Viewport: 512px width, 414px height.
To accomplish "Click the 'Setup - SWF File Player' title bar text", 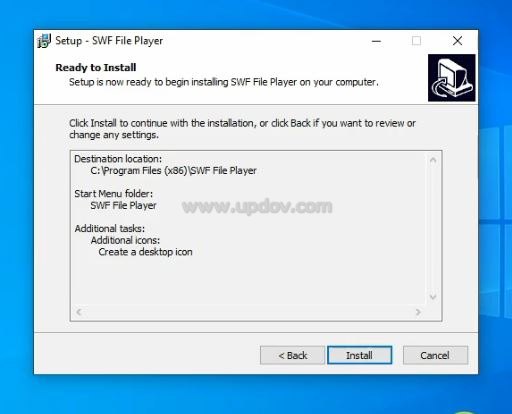I will click(x=109, y=41).
